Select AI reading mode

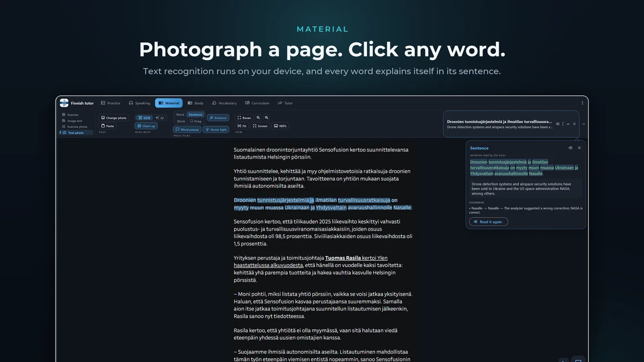pos(160,118)
